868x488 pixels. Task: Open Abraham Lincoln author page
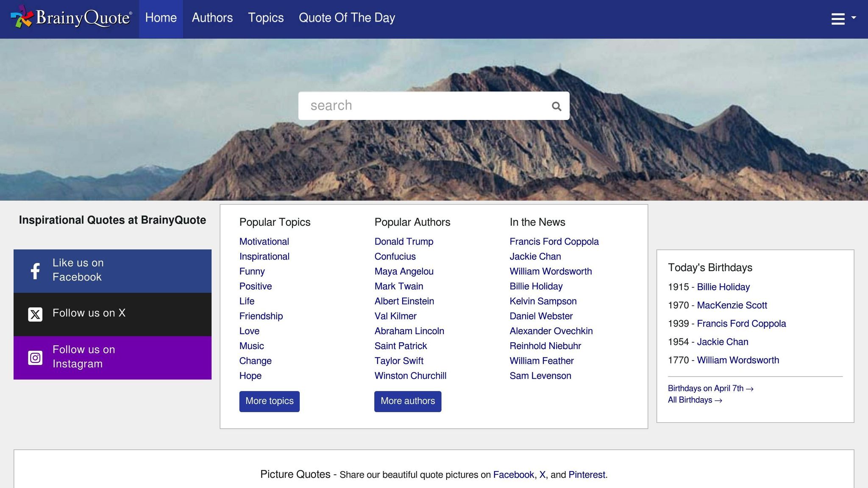[409, 331]
